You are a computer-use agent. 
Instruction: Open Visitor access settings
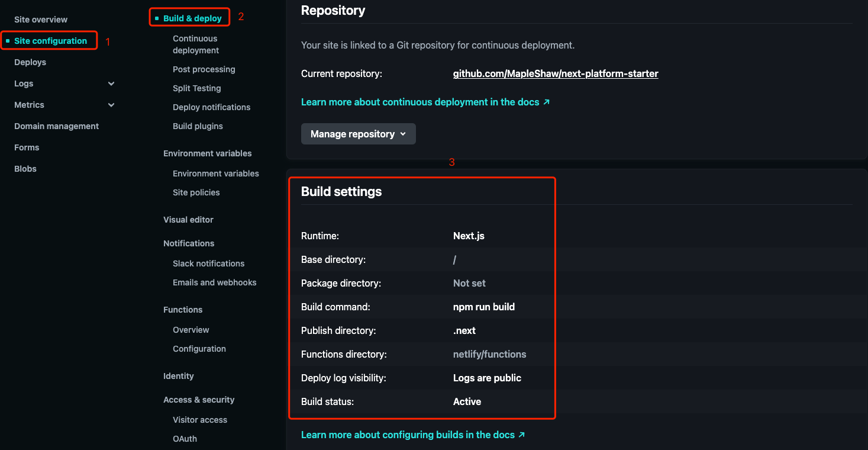(x=199, y=420)
